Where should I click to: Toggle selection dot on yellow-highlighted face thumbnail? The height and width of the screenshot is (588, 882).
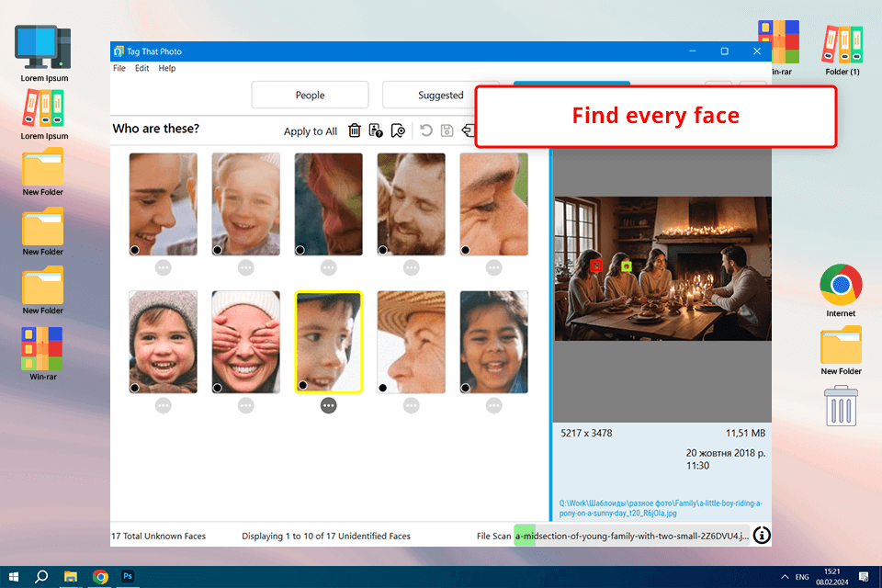tap(302, 386)
